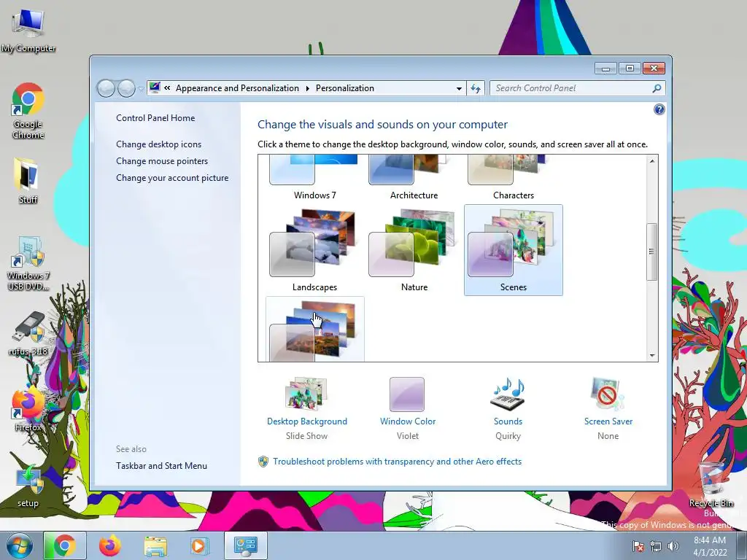This screenshot has height=560, width=747.
Task: Open Windows Media Player from taskbar
Action: coord(198,545)
